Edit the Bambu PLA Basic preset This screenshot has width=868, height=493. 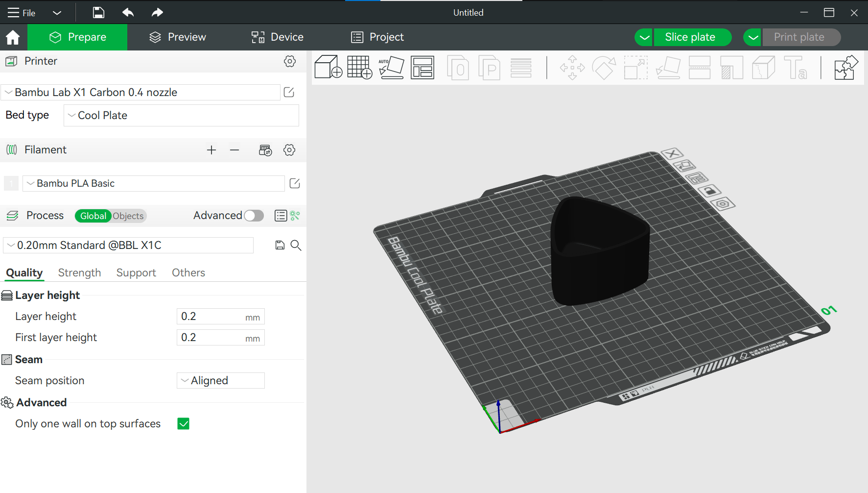click(x=295, y=183)
